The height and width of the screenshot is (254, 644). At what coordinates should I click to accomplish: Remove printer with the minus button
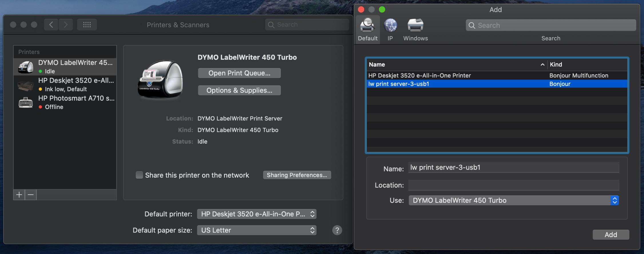(x=31, y=195)
